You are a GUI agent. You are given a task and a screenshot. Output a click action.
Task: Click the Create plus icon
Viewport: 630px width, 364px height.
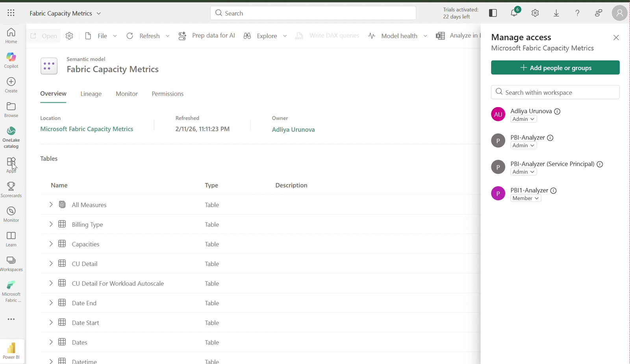[11, 81]
